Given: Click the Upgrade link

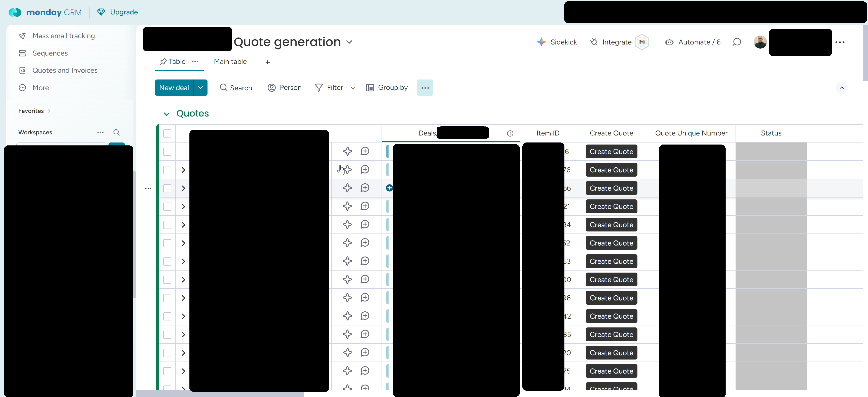Looking at the screenshot, I should point(124,12).
